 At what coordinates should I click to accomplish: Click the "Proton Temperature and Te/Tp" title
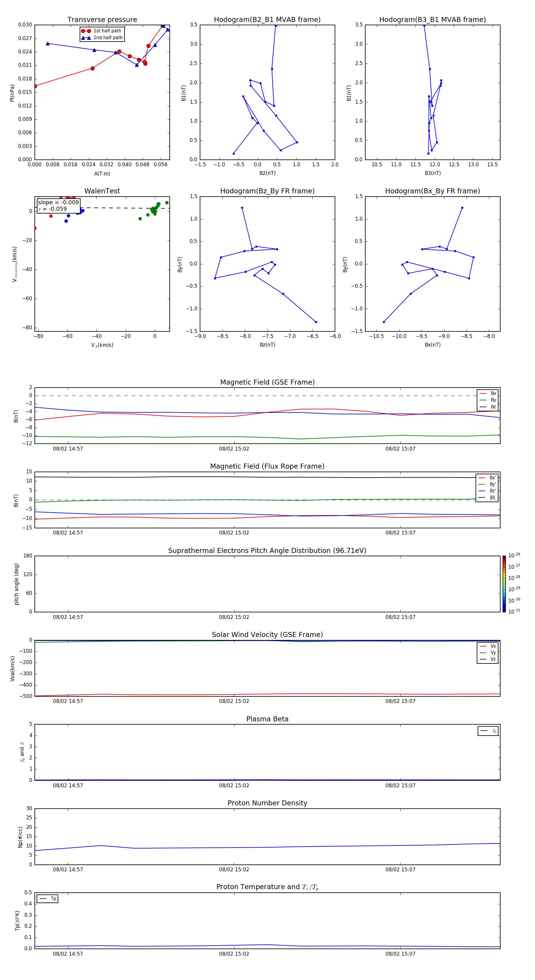click(267, 887)
